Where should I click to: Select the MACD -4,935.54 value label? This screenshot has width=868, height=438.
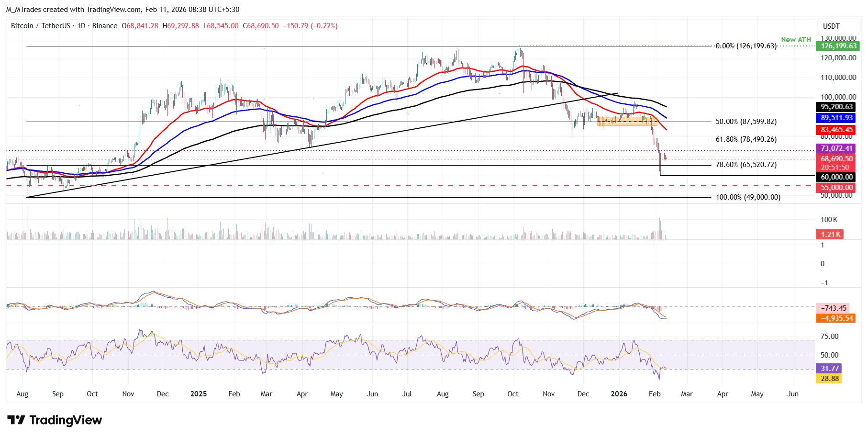pyautogui.click(x=835, y=318)
